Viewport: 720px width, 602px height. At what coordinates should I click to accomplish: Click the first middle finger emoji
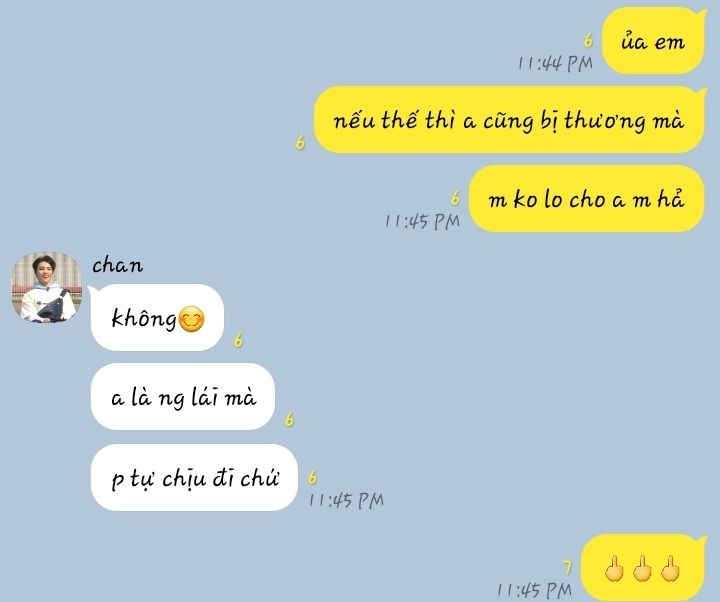point(614,569)
